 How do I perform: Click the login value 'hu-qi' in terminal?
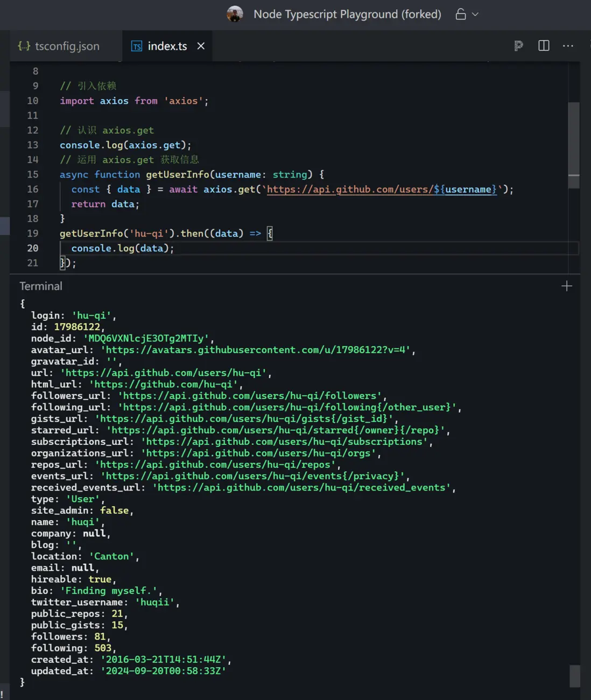(92, 316)
